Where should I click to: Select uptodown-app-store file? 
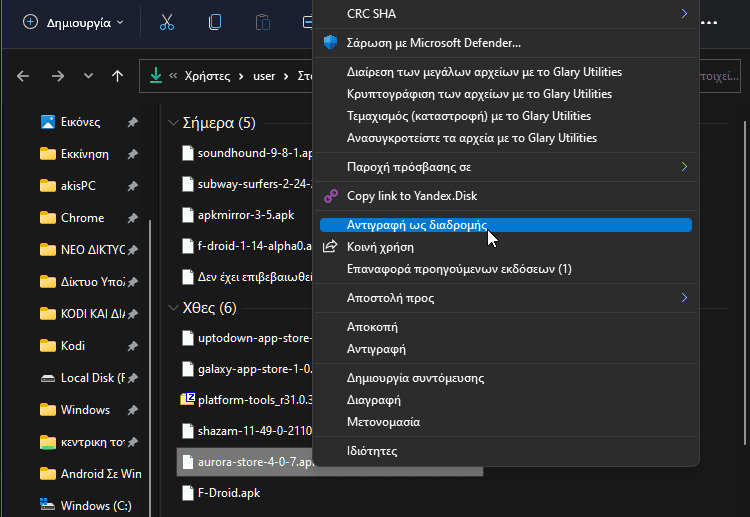pyautogui.click(x=247, y=338)
